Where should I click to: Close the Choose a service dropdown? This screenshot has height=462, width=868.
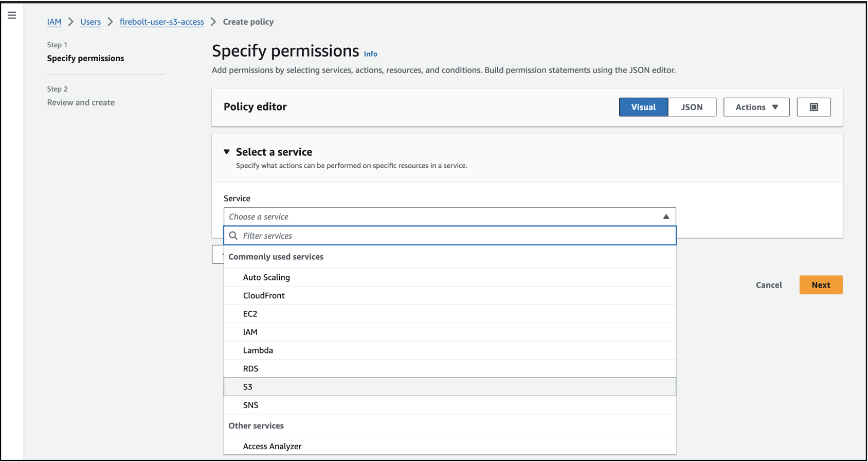[665, 217]
